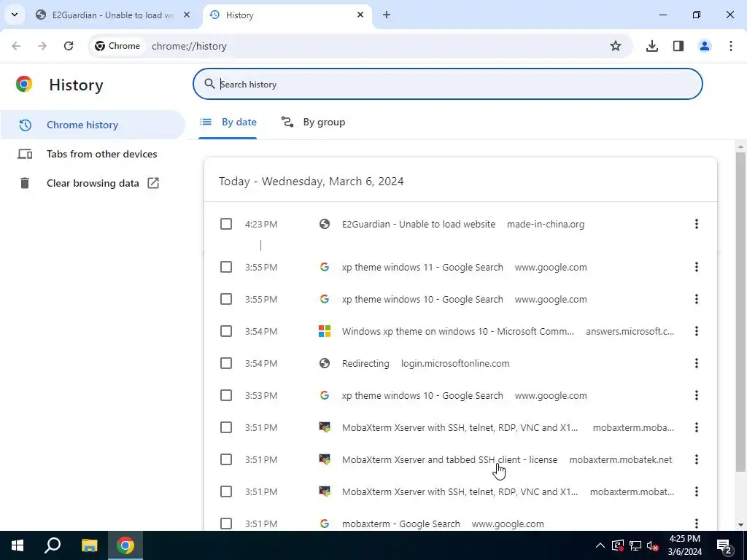747x560 pixels.
Task: Open actions menu for 3:53 PM windows 10 entry
Action: tap(697, 395)
